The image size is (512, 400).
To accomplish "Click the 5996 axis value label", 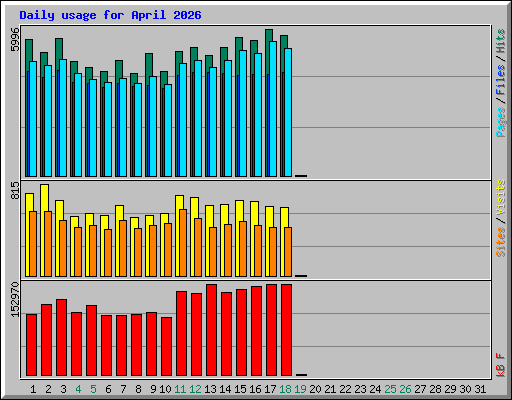I will [x=15, y=40].
